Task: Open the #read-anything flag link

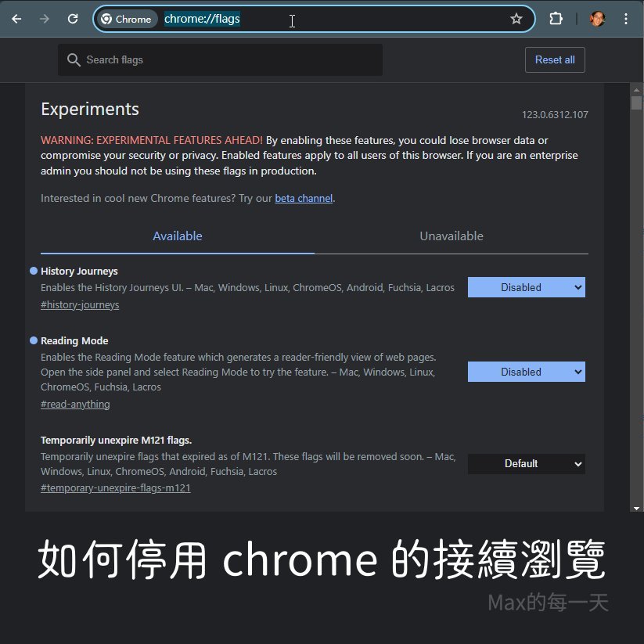Action: [75, 405]
